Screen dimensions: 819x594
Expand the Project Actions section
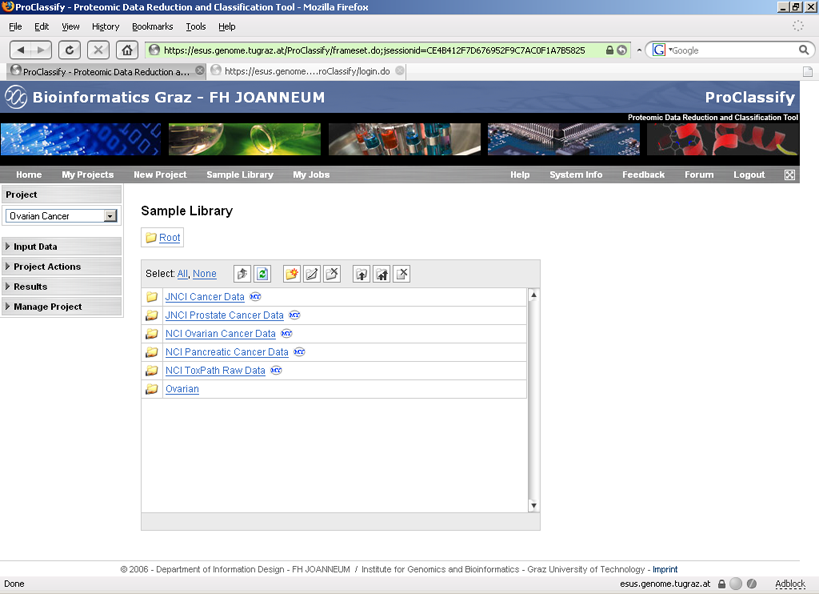point(62,266)
